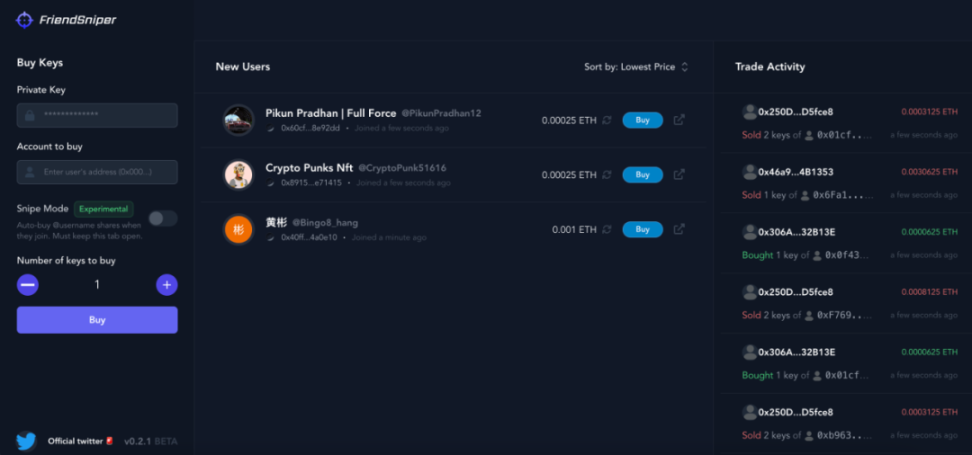The height and width of the screenshot is (455, 972).
Task: Buy a key of Pikun Pradhan
Action: click(643, 120)
